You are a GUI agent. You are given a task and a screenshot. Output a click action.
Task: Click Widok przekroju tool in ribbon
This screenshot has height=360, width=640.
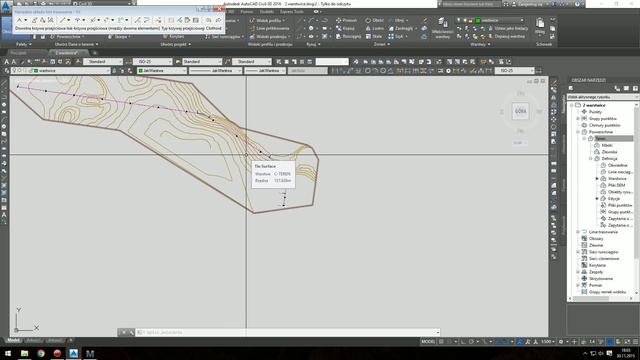[x=269, y=36]
